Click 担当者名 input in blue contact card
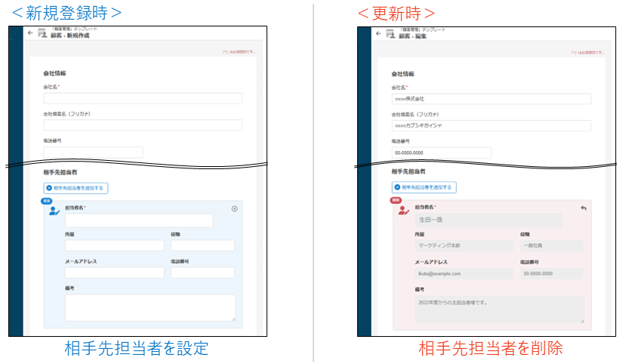 139,221
